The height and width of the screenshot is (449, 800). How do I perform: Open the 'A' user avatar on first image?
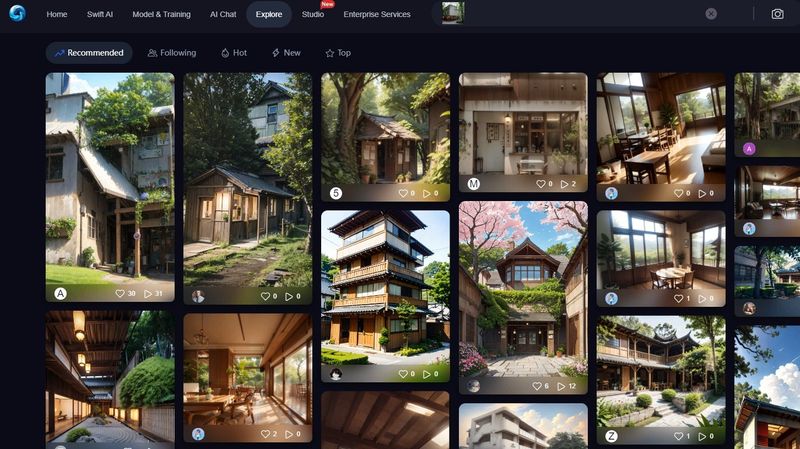click(x=60, y=293)
